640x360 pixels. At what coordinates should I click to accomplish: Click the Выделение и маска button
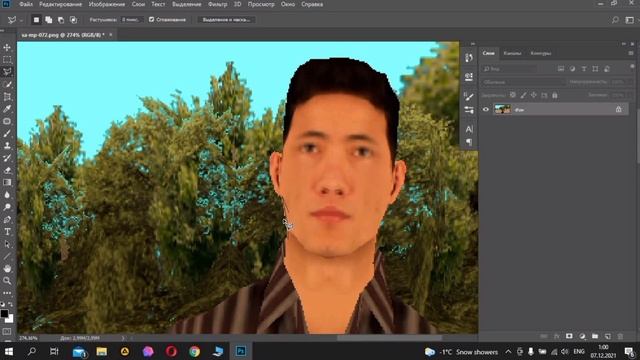tap(226, 20)
